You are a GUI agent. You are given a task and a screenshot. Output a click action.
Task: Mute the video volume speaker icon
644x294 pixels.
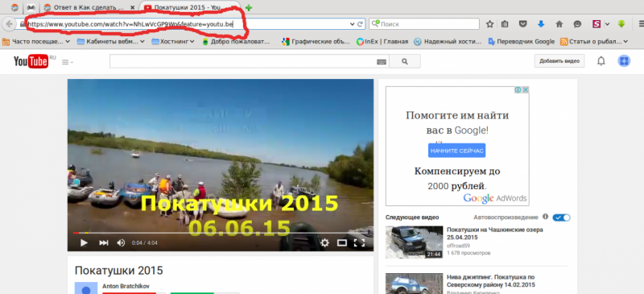point(121,243)
